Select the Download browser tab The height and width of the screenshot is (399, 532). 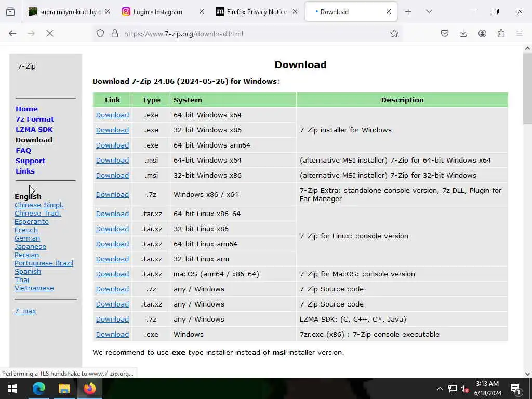point(351,12)
